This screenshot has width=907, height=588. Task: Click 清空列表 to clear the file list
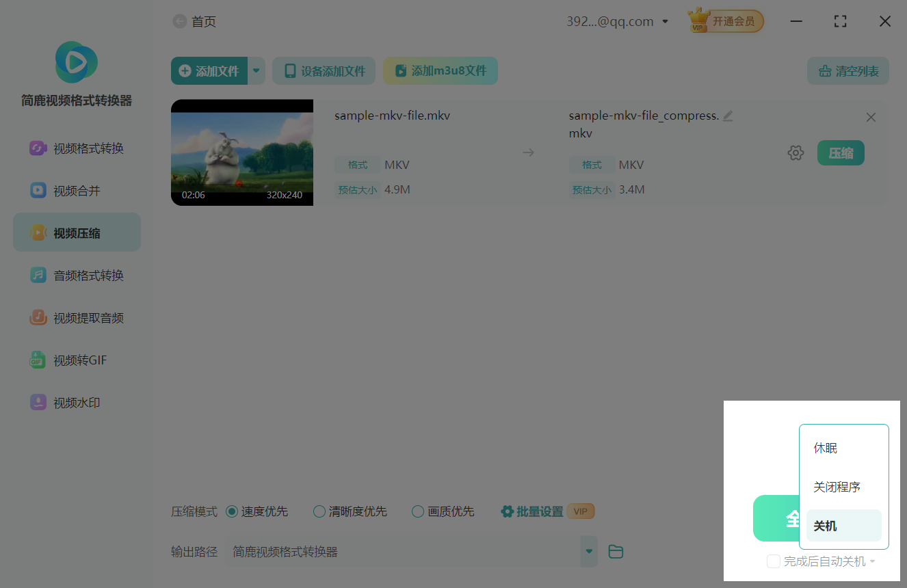point(847,70)
